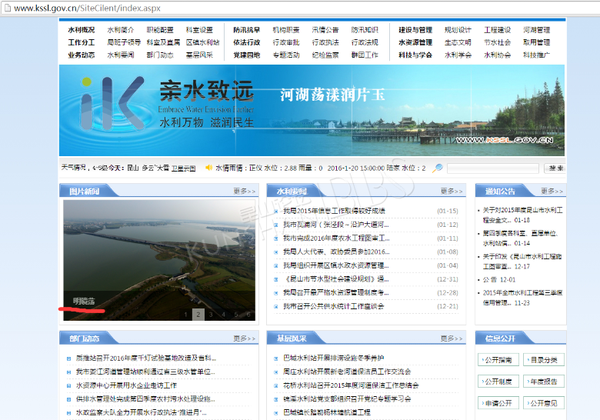Viewport: 600px width, 420px height.
Task: Open news 我市召开公共供水统计工作座谈会
Action: click(x=334, y=306)
